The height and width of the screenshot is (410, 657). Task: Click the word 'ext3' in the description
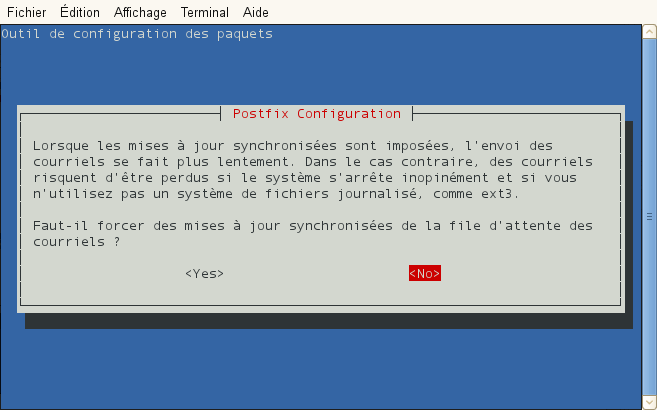click(496, 194)
